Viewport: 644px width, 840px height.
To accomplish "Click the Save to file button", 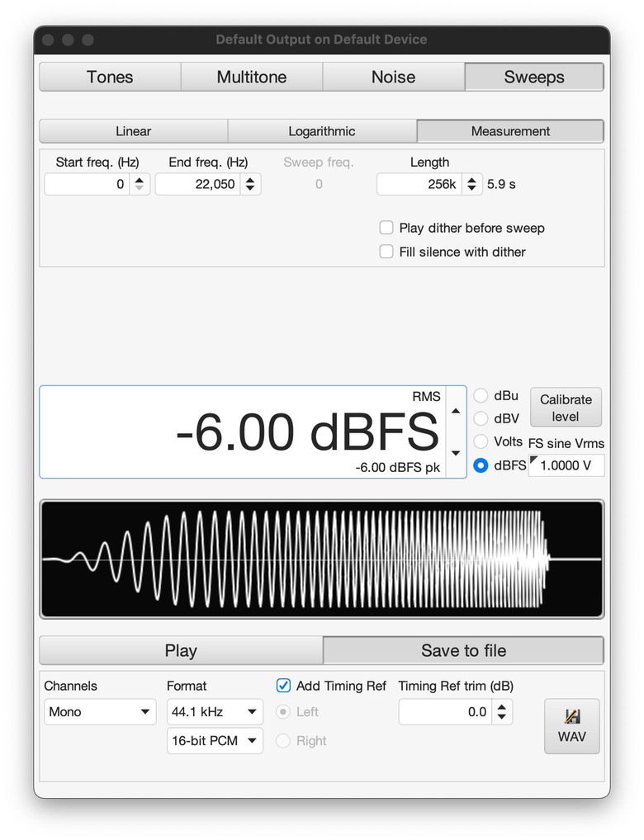I will click(x=463, y=650).
